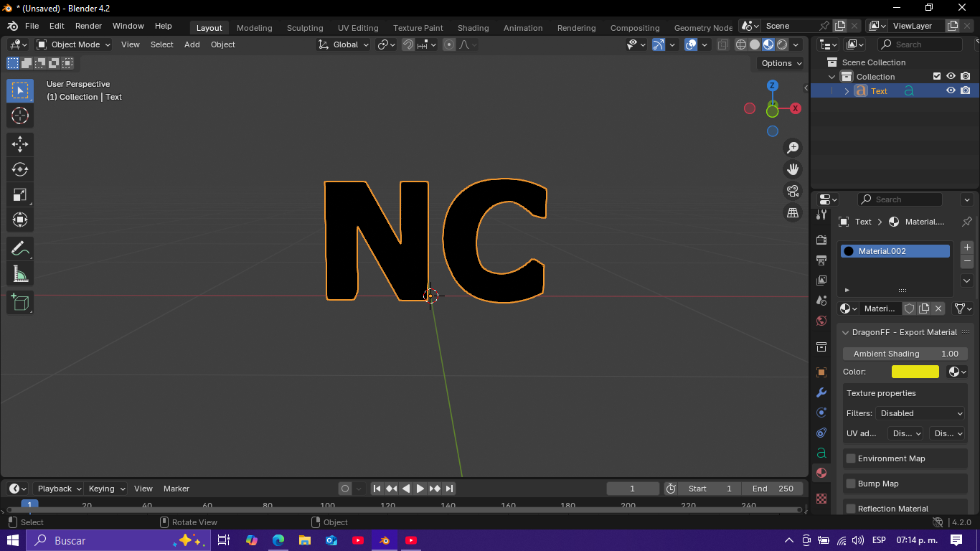Open the Render properties tab
This screenshot has width=980, height=551.
[821, 240]
